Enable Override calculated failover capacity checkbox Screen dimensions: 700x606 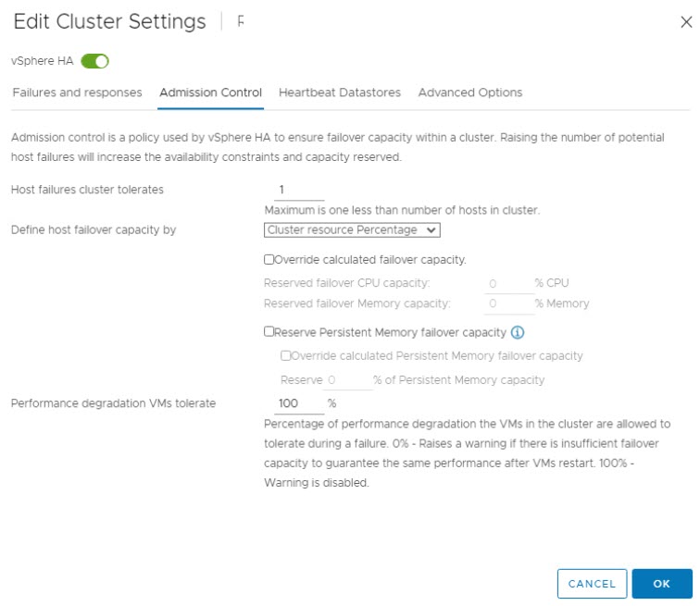269,260
